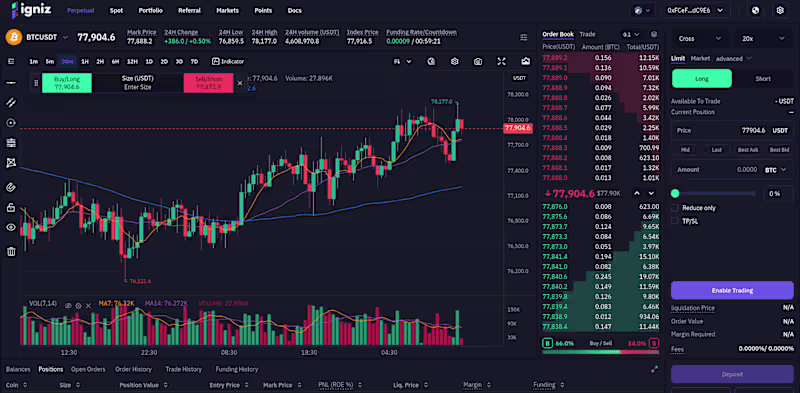Screen dimensions: 800x393
Task: Open the BTCUSDT pair selector dropdown
Action: click(47, 37)
